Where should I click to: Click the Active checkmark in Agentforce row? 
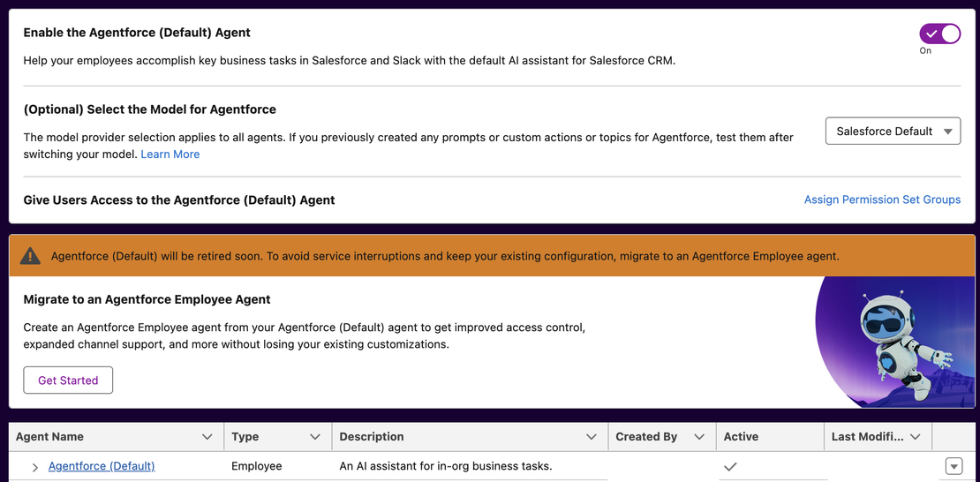(730, 466)
